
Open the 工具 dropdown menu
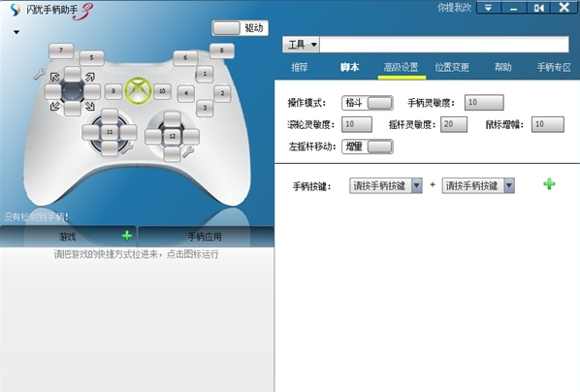(301, 45)
